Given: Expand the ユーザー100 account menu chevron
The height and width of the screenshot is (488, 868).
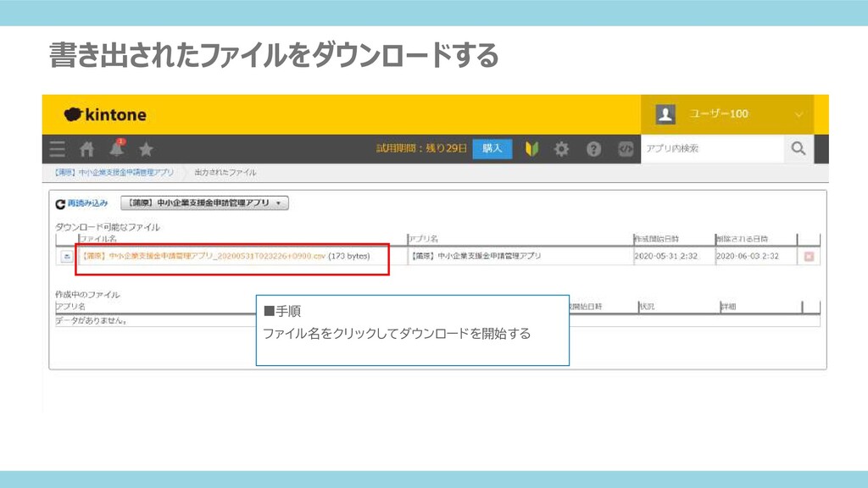Looking at the screenshot, I should [x=798, y=114].
